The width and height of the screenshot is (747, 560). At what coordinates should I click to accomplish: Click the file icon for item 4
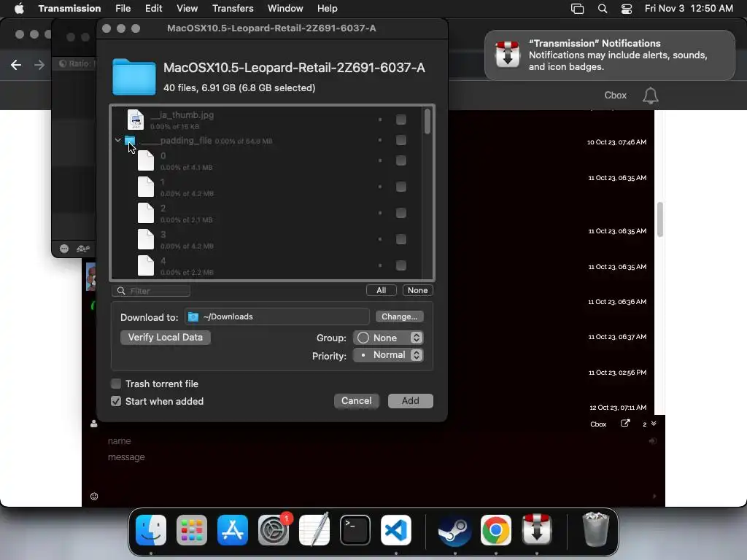pyautogui.click(x=146, y=265)
